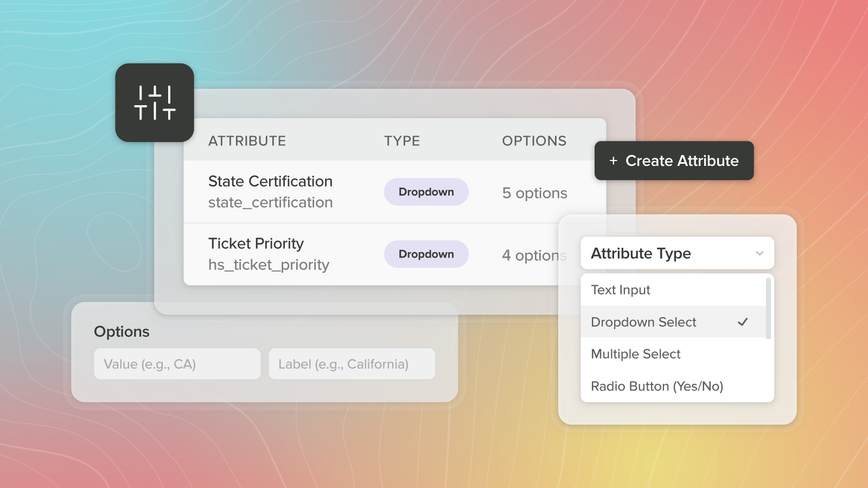Click the state_certification internal name

(x=270, y=203)
